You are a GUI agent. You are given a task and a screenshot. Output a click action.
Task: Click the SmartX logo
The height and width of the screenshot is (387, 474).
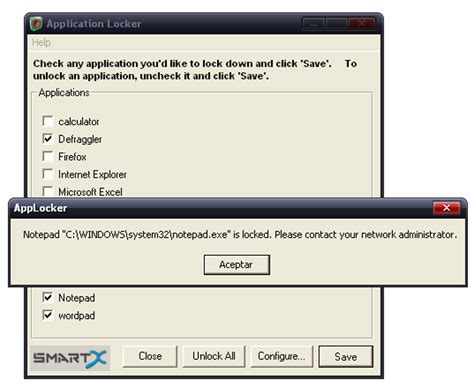coord(70,358)
